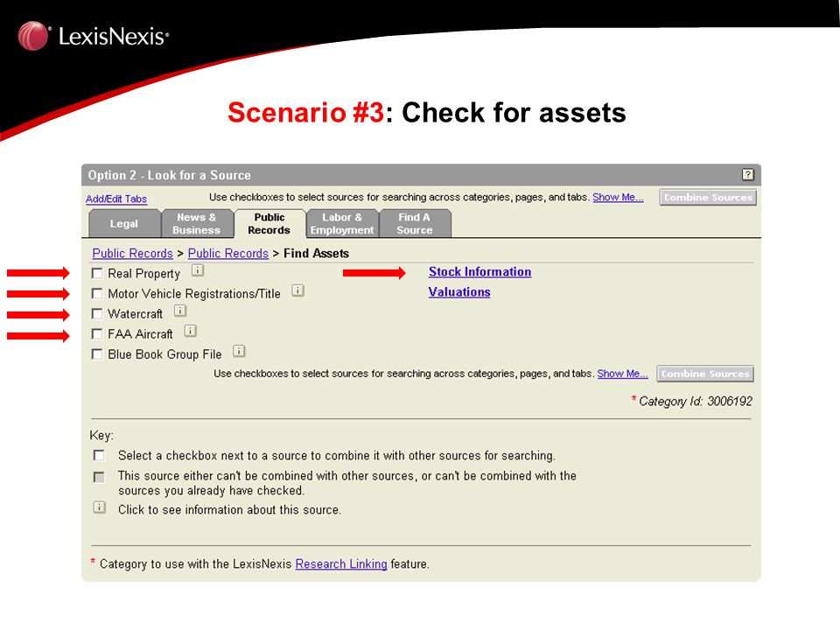Open the Valuations link
The width and height of the screenshot is (840, 630).
[459, 292]
